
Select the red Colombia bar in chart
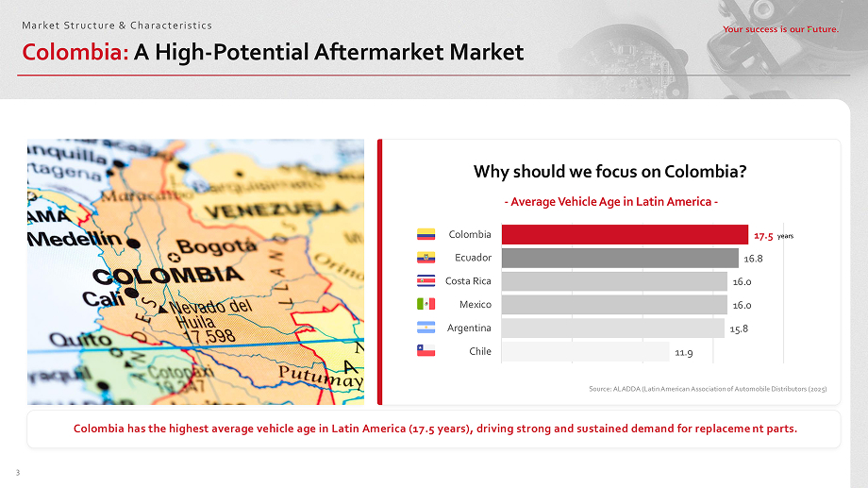click(x=625, y=234)
